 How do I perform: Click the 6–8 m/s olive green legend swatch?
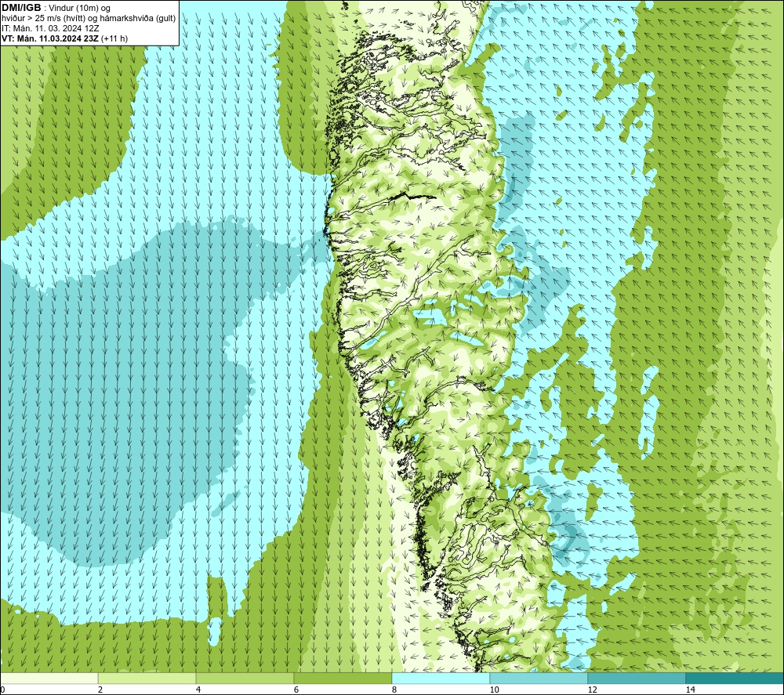point(343,678)
